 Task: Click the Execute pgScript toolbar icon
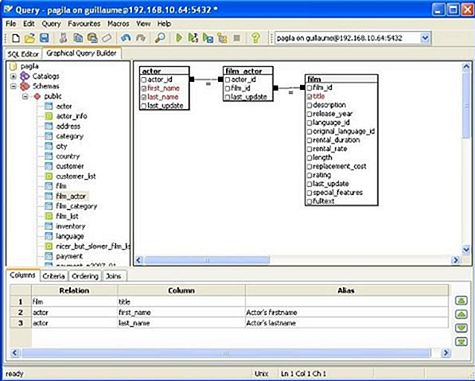(x=193, y=38)
